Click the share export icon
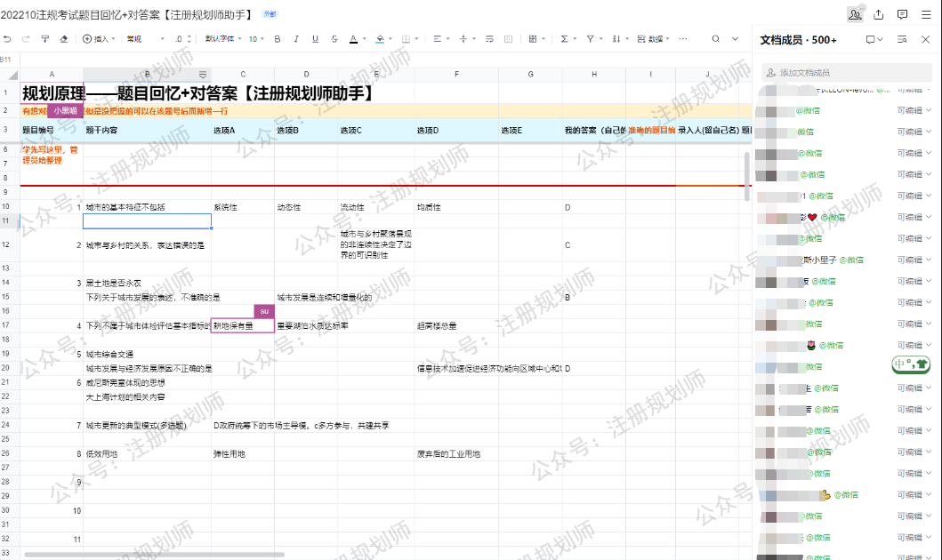942x560 pixels. click(x=878, y=14)
